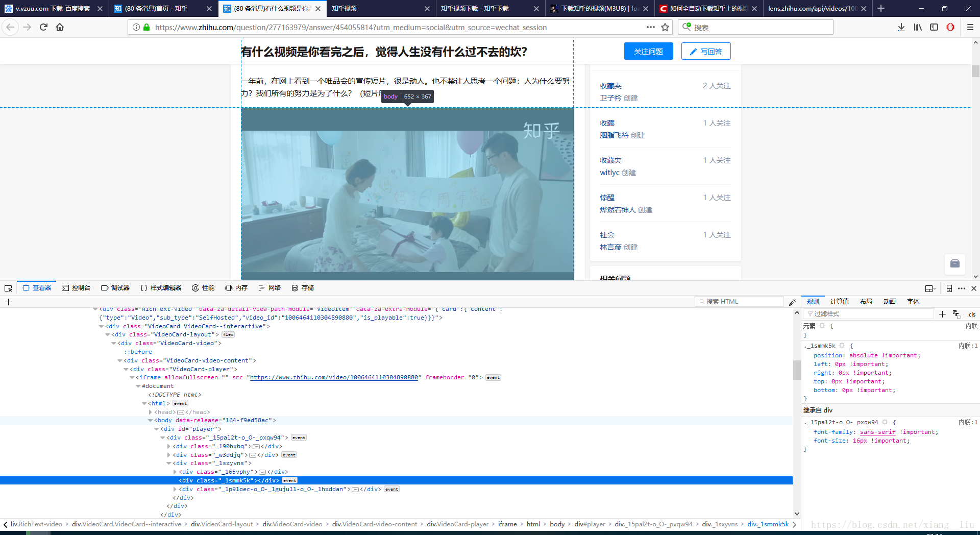The width and height of the screenshot is (980, 535).
Task: Select the div#player breadcrumb
Action: (590, 524)
